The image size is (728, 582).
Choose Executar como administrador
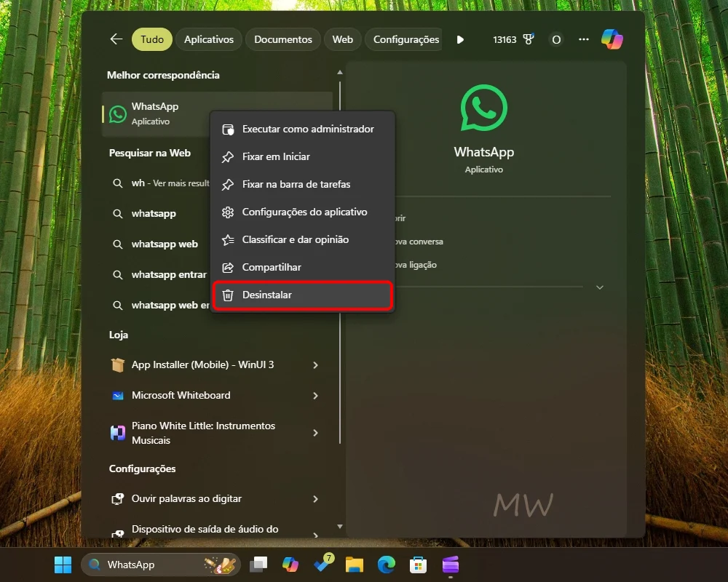click(x=302, y=129)
